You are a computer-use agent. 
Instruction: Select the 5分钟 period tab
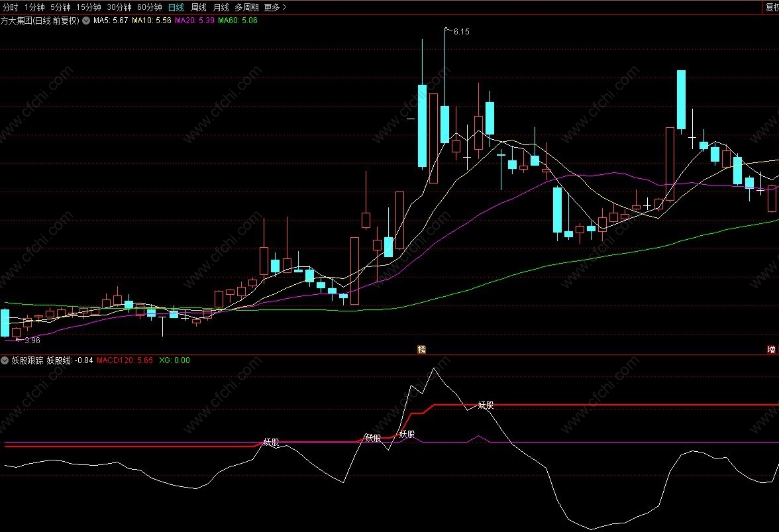(60, 7)
